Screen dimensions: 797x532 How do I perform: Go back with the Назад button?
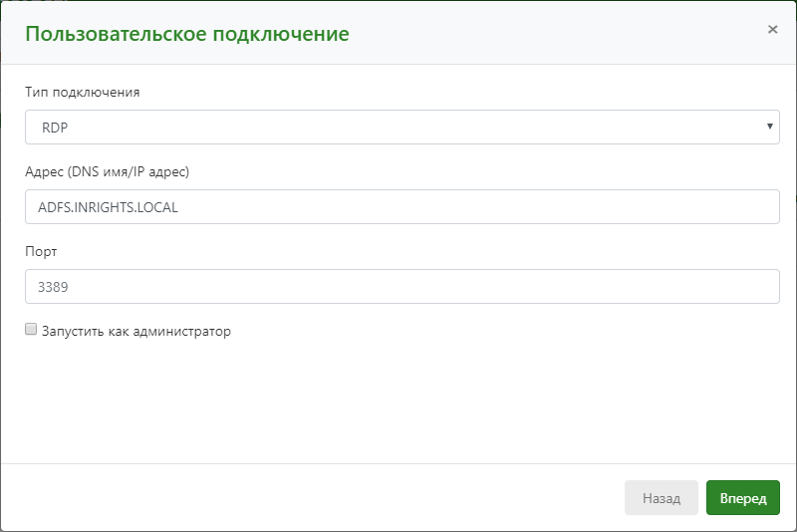661,497
